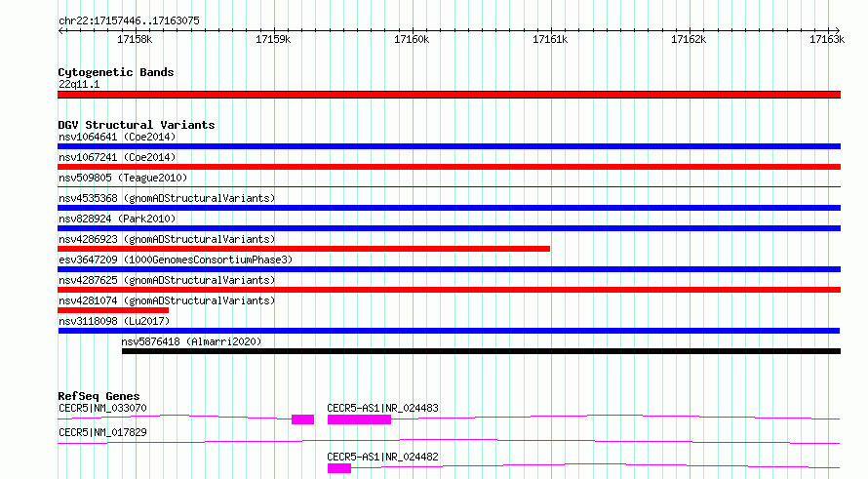The height and width of the screenshot is (479, 868).
Task: Click the 17162k ruler tick label
Action: tap(689, 39)
